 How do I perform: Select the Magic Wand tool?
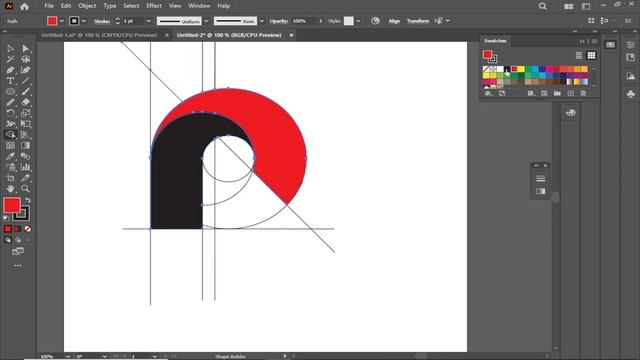[10, 60]
